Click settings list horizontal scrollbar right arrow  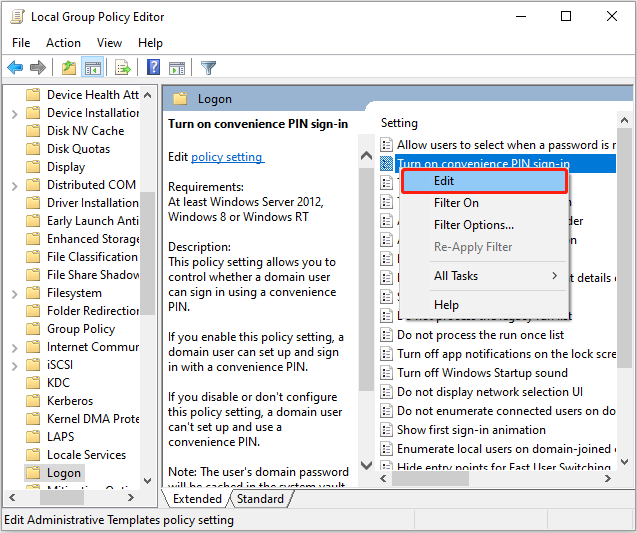pos(607,479)
